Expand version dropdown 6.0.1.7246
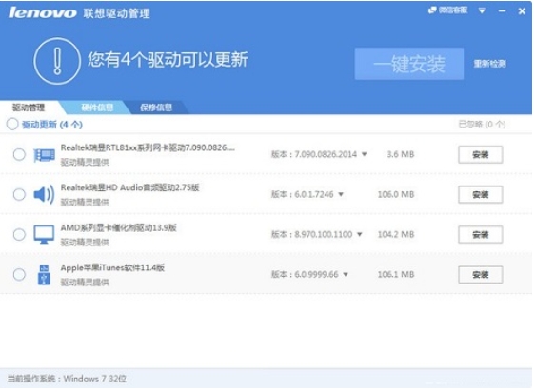 click(x=341, y=195)
